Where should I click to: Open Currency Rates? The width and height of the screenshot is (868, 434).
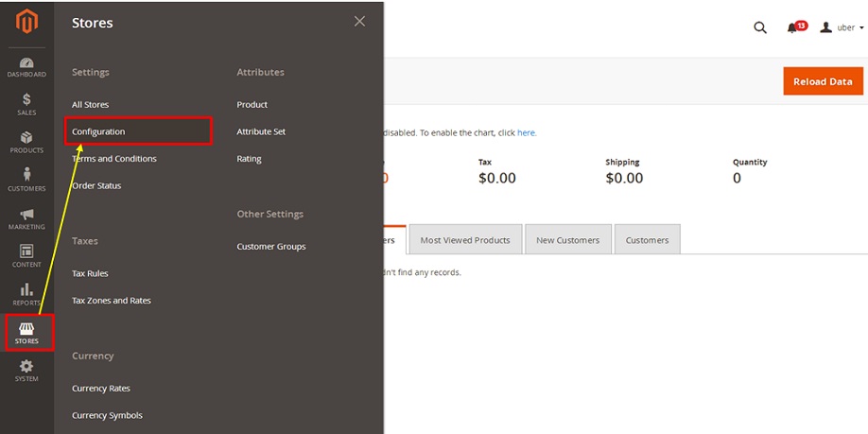pyautogui.click(x=101, y=389)
